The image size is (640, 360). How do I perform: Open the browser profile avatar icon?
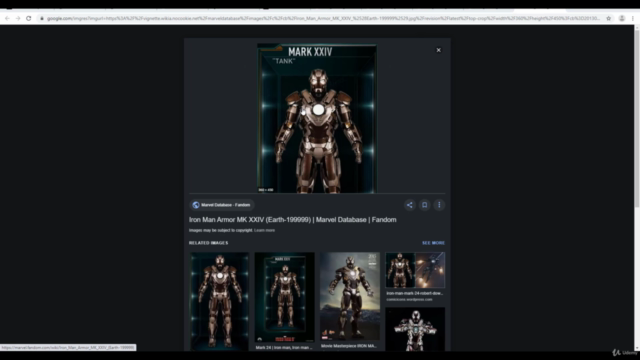pyautogui.click(x=622, y=18)
